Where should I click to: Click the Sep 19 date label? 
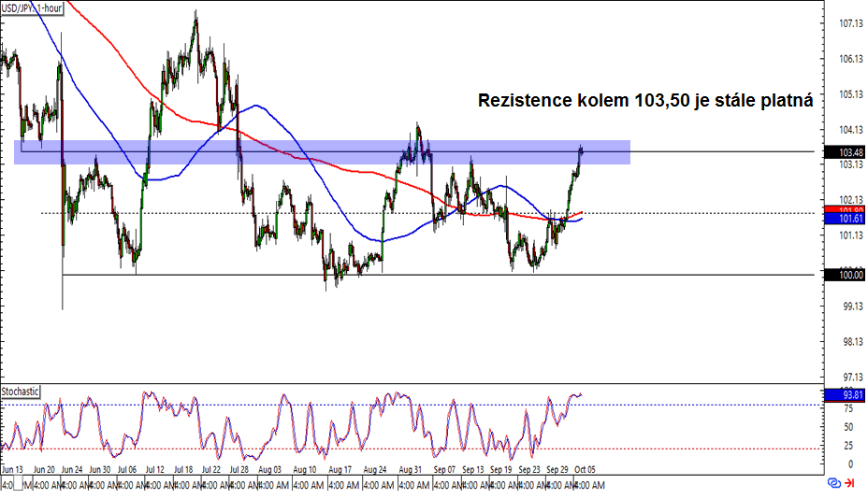[501, 469]
